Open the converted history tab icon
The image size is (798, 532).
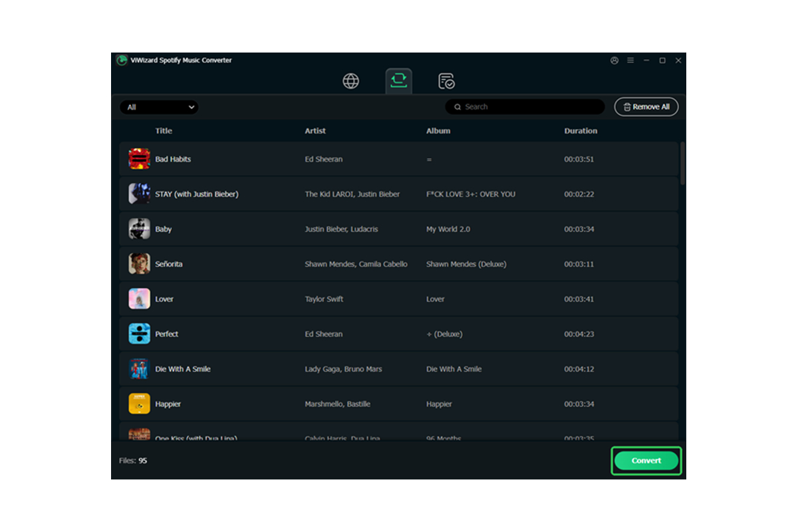coord(446,81)
